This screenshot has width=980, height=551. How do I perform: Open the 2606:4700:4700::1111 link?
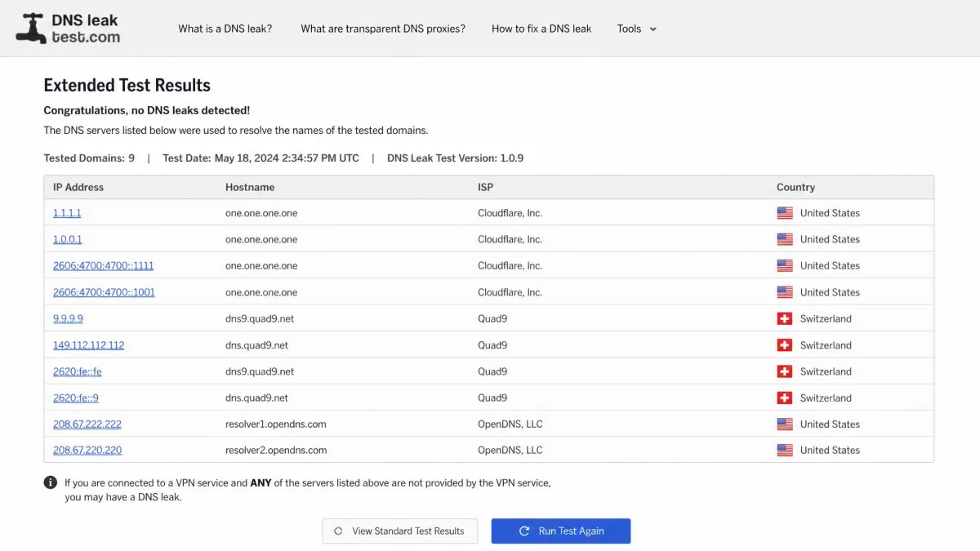click(104, 265)
